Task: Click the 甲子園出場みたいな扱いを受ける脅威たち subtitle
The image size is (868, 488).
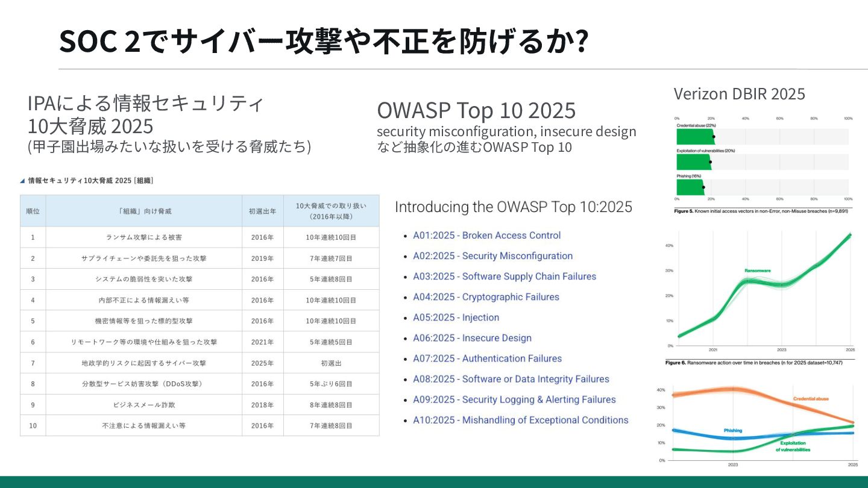Action: tap(169, 146)
